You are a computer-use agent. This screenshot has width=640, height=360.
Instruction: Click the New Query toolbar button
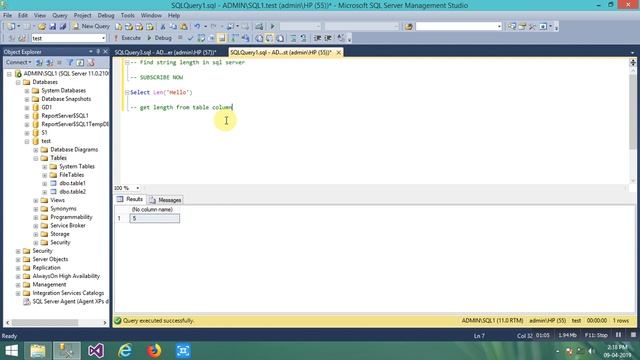(x=91, y=26)
